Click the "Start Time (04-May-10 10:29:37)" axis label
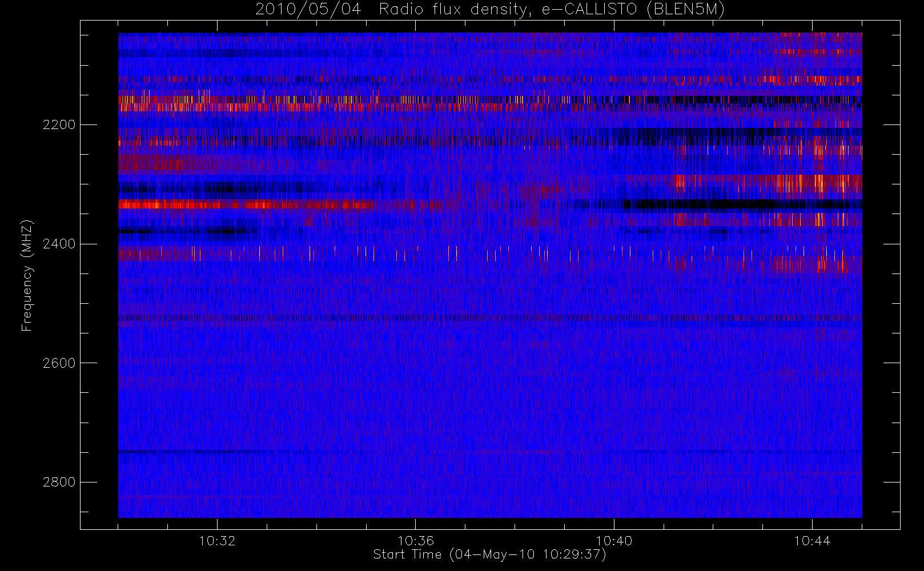The width and height of the screenshot is (924, 571). 490,554
